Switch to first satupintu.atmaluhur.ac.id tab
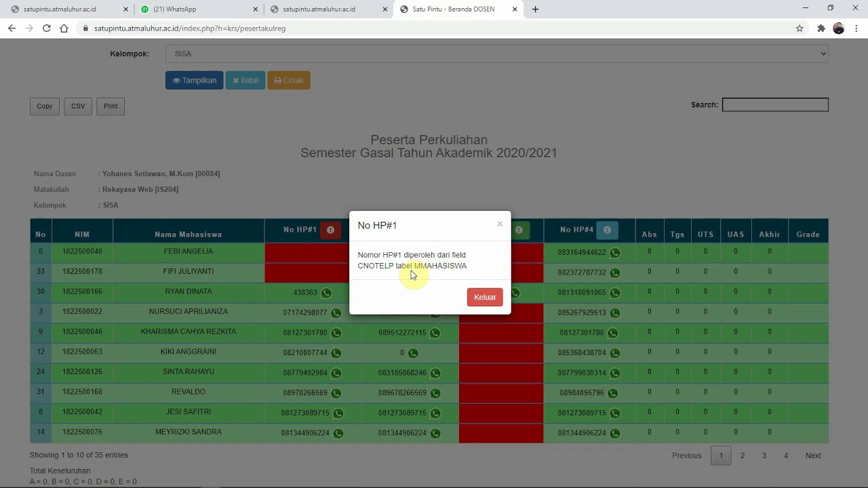Screen dimensions: 868x488 click(x=68, y=9)
